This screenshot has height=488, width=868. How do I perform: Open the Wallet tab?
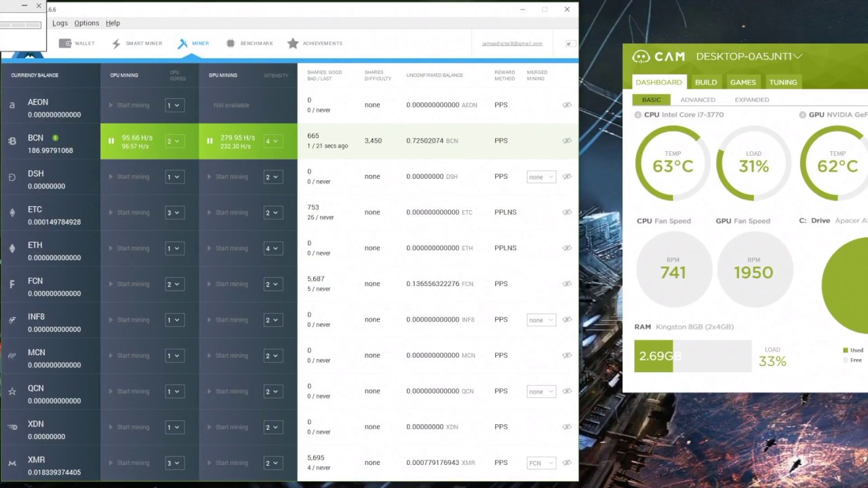pyautogui.click(x=77, y=43)
